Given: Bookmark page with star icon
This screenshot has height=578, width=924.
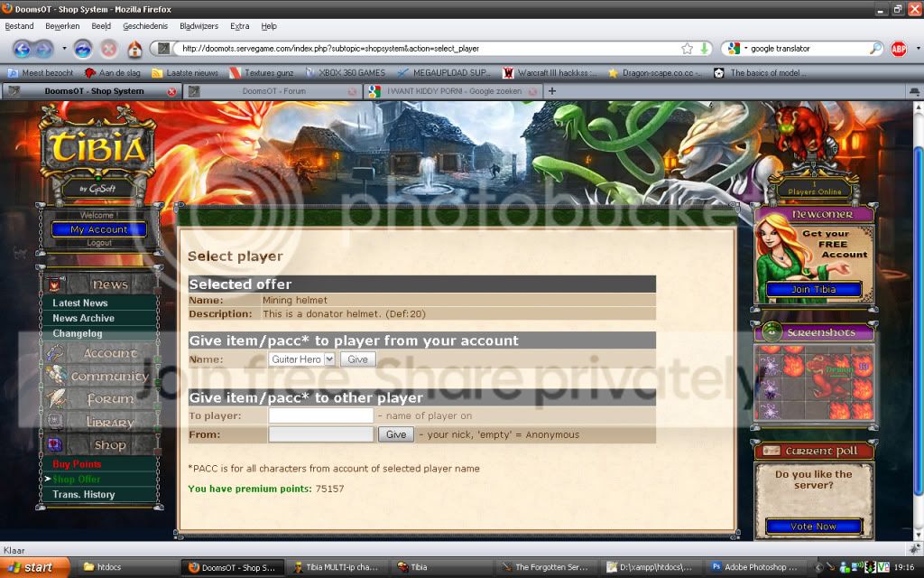Looking at the screenshot, I should coord(687,49).
